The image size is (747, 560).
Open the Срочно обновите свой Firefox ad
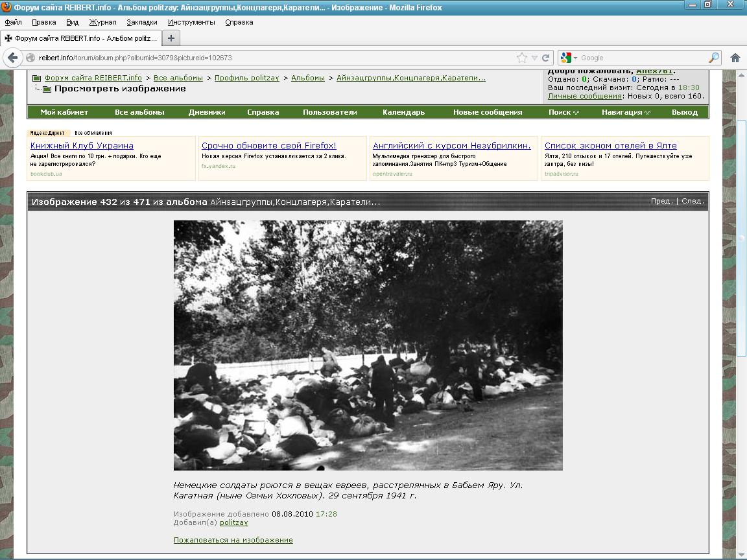click(268, 145)
